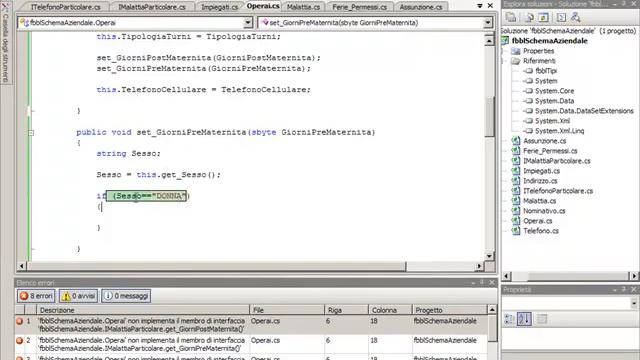Toggle the 0 avvisi filter
The width and height of the screenshot is (640, 360).
78,296
